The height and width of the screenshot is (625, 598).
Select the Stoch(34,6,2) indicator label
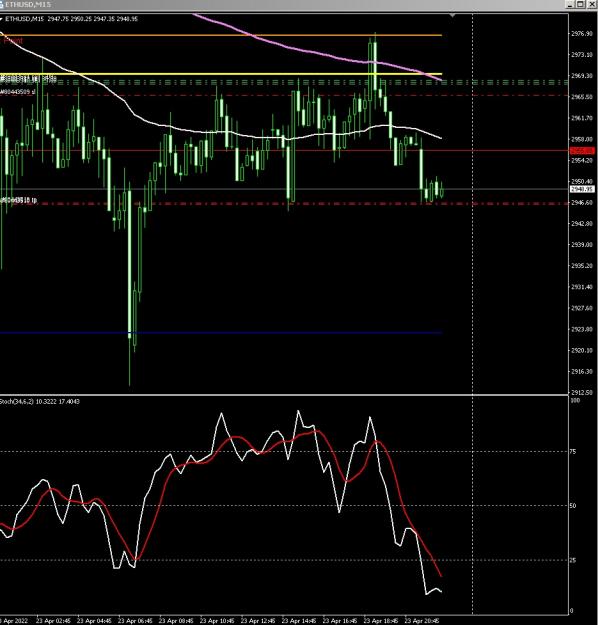point(40,401)
